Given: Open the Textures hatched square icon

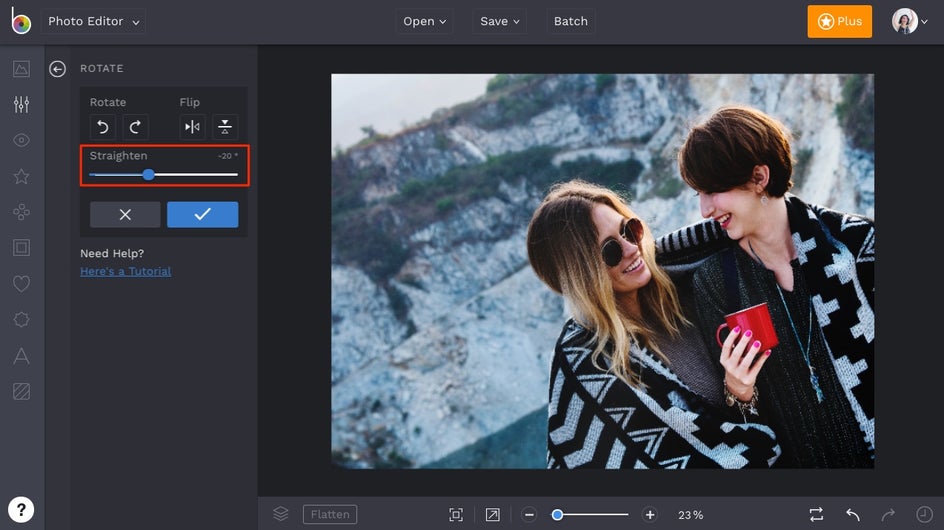Looking at the screenshot, I should click(21, 391).
